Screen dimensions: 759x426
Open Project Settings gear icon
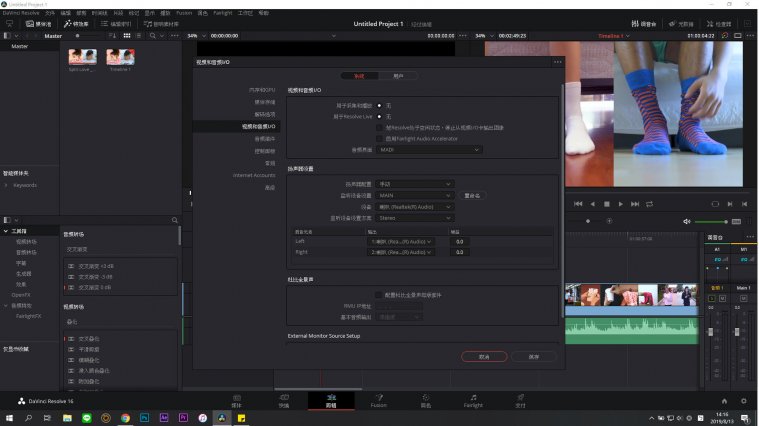pyautogui.click(x=744, y=401)
